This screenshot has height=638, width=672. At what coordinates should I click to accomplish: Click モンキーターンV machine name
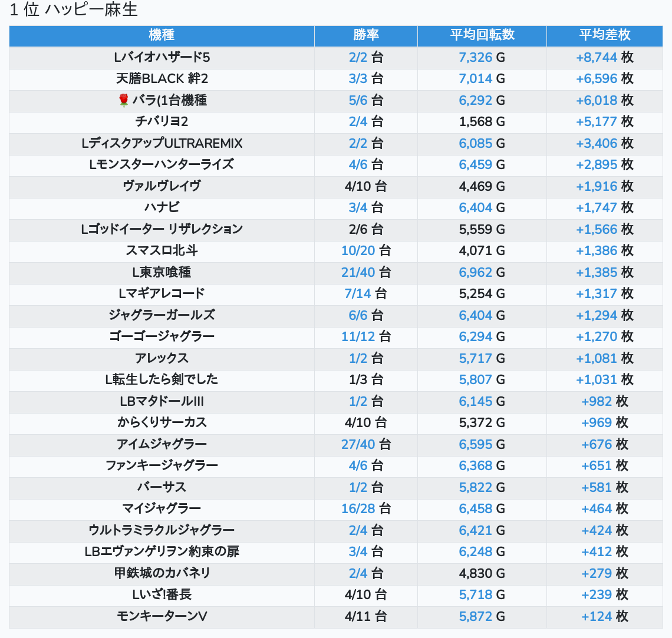click(162, 617)
